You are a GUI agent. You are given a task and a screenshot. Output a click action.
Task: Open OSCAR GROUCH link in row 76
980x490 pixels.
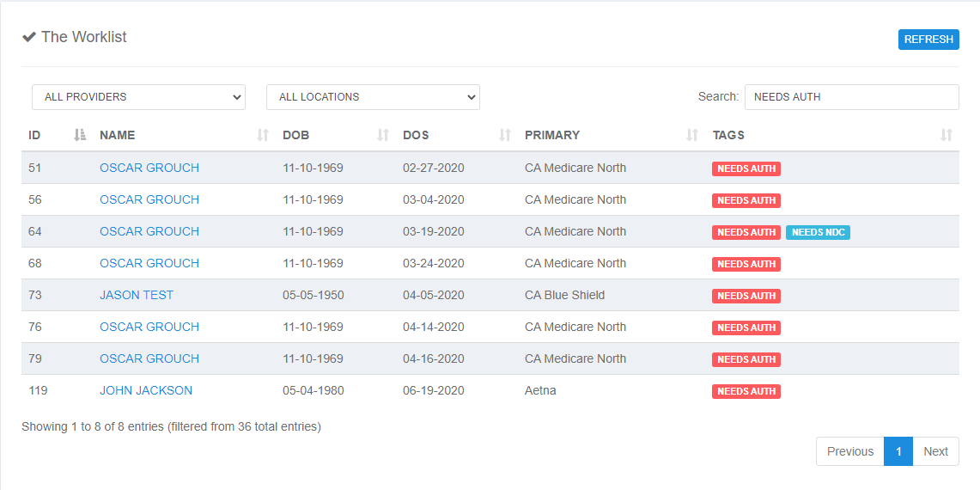click(x=149, y=327)
